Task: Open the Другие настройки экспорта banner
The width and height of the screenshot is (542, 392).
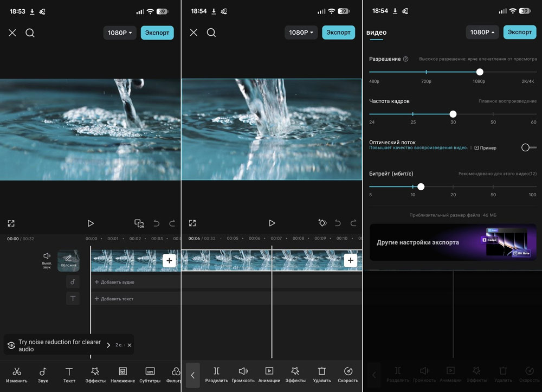Action: [453, 242]
